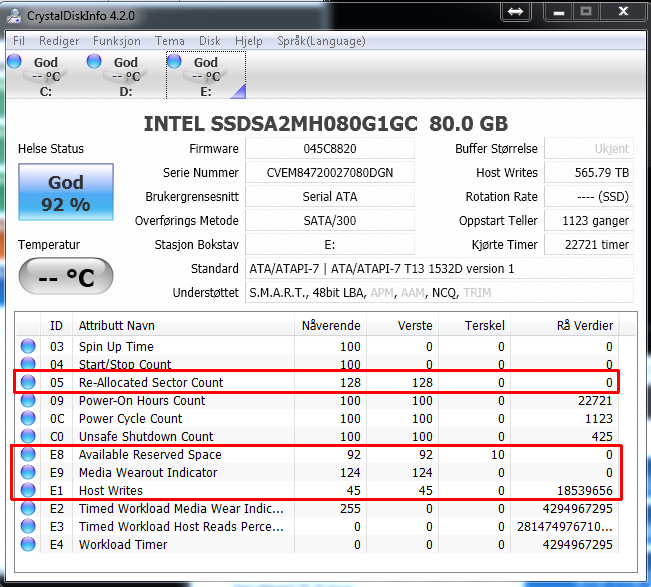
Task: Click status orb of Start/Stop Count row
Action: pos(28,363)
